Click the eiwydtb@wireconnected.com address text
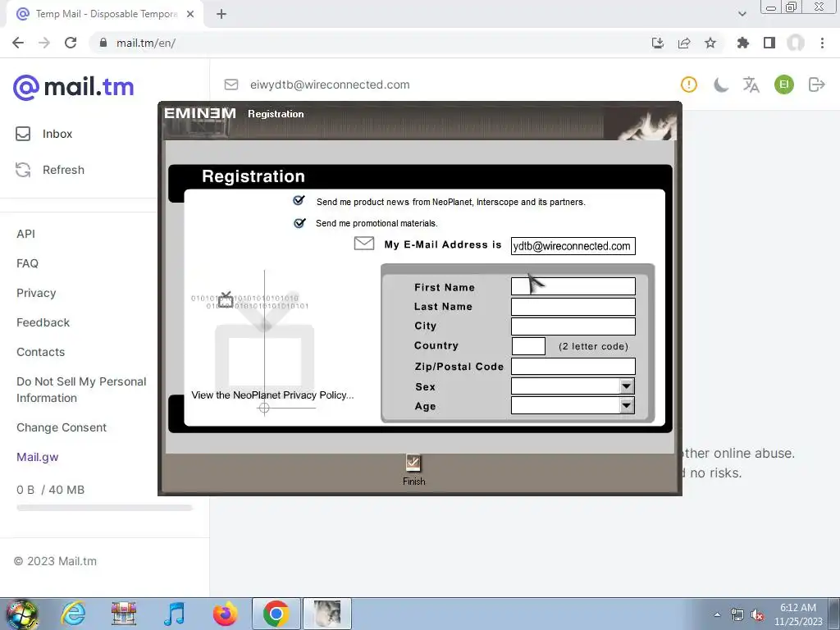The width and height of the screenshot is (840, 630). pyautogui.click(x=330, y=84)
